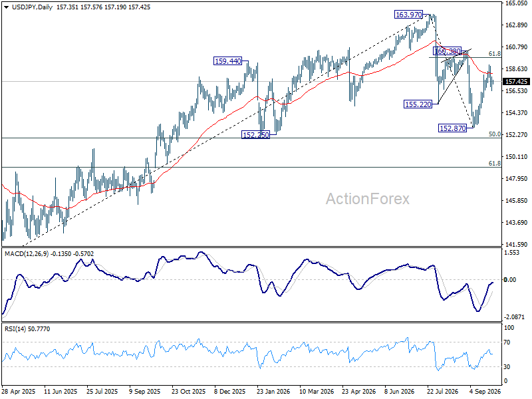This screenshot has height=399, width=532.
Task: Open the USDJPY chart dropdown triangle
Action: click(x=6, y=7)
